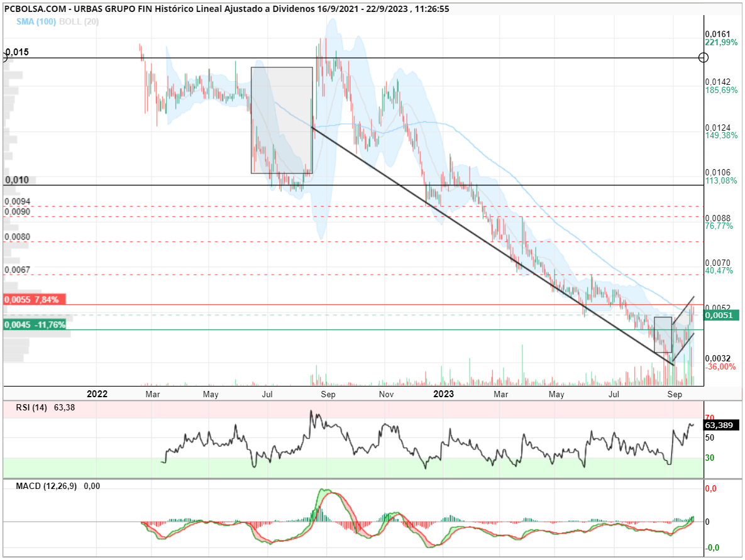Click the 113,08% percentage axis label
Image resolution: width=745 pixels, height=560 pixels.
tap(721, 180)
